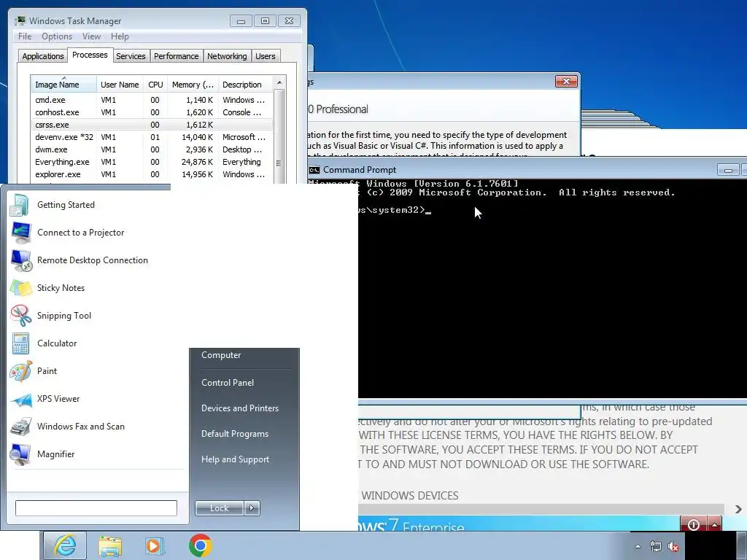Viewport: 747px width, 560px height.
Task: Switch to the Users tab
Action: pos(266,56)
